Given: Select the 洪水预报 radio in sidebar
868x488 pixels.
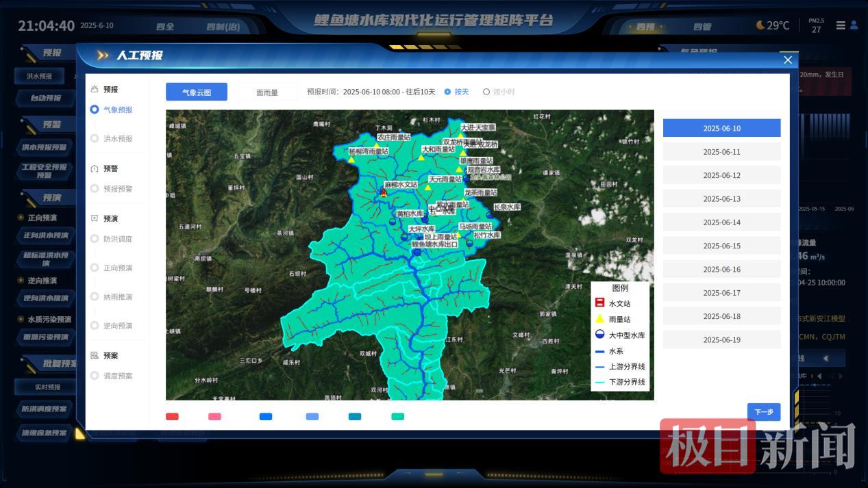Looking at the screenshot, I should (95, 138).
